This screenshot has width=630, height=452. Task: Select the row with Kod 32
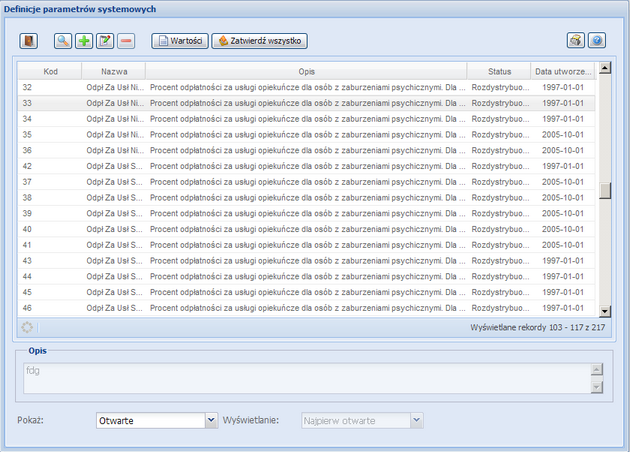tap(306, 87)
